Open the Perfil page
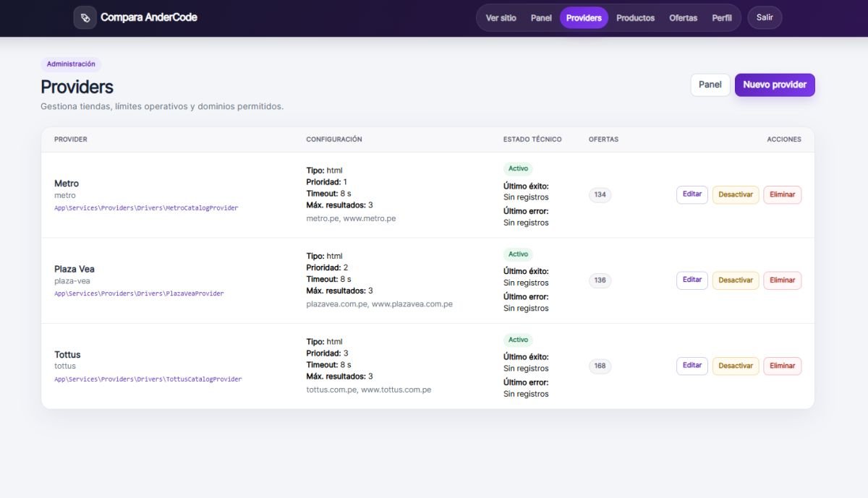The height and width of the screenshot is (498, 868). tap(722, 18)
